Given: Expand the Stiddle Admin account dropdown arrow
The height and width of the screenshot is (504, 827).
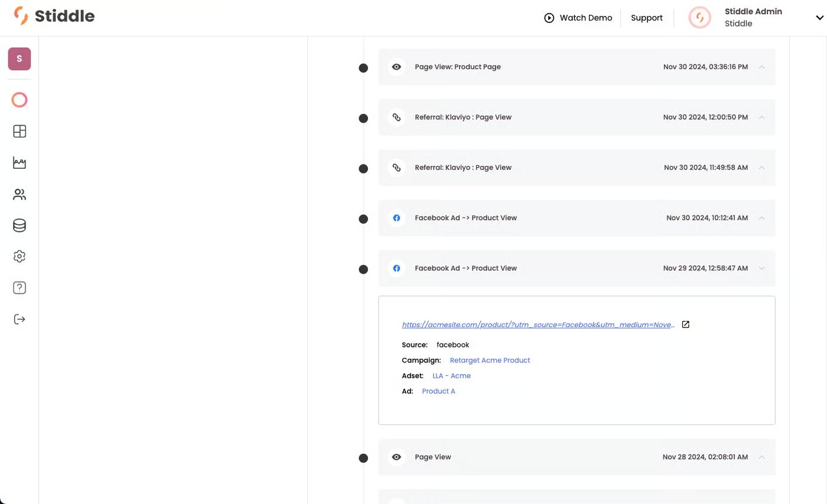Looking at the screenshot, I should click(819, 18).
